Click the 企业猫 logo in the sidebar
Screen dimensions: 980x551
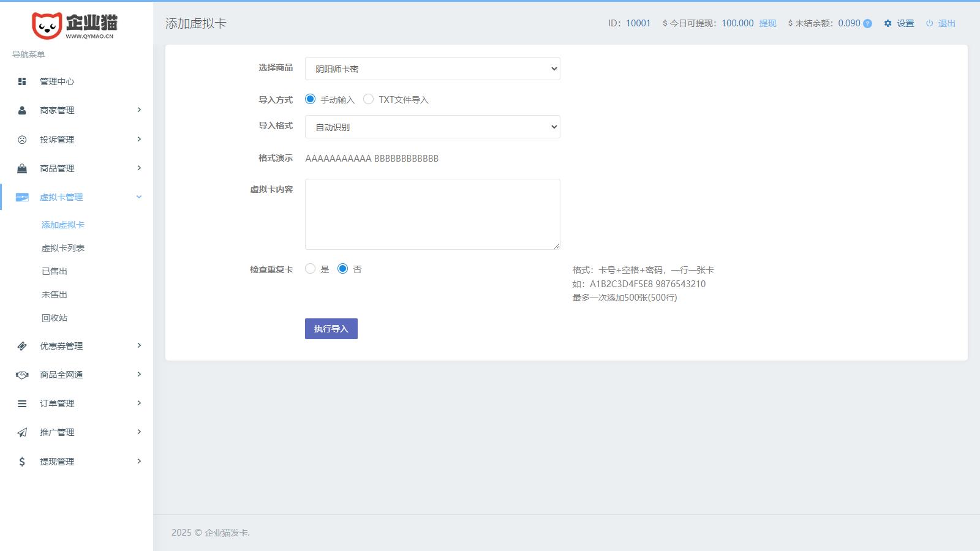(75, 26)
